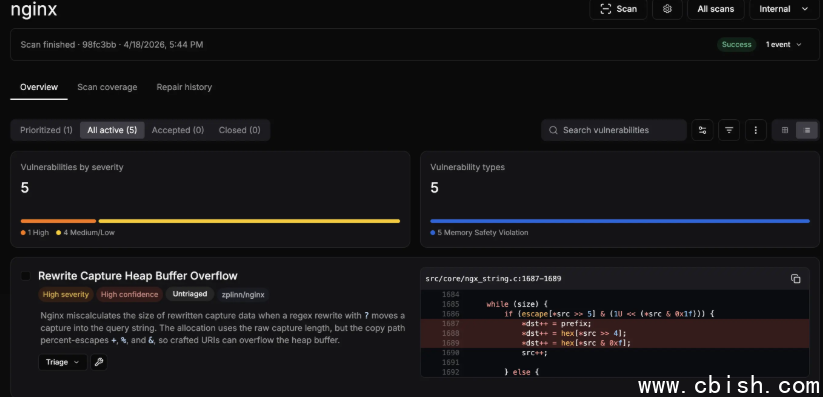Click the Scan finished 98fc3bb status text
823x397 pixels.
pyautogui.click(x=112, y=45)
